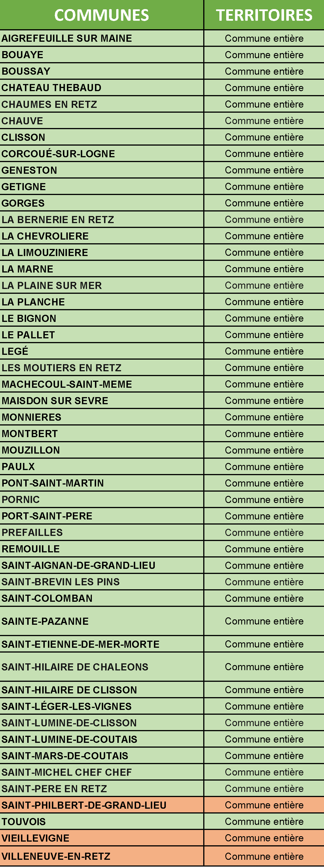Click the VILLENEUVE-EN-RETZ commune cell
Image resolution: width=324 pixels, height=868 pixels.
click(56, 856)
